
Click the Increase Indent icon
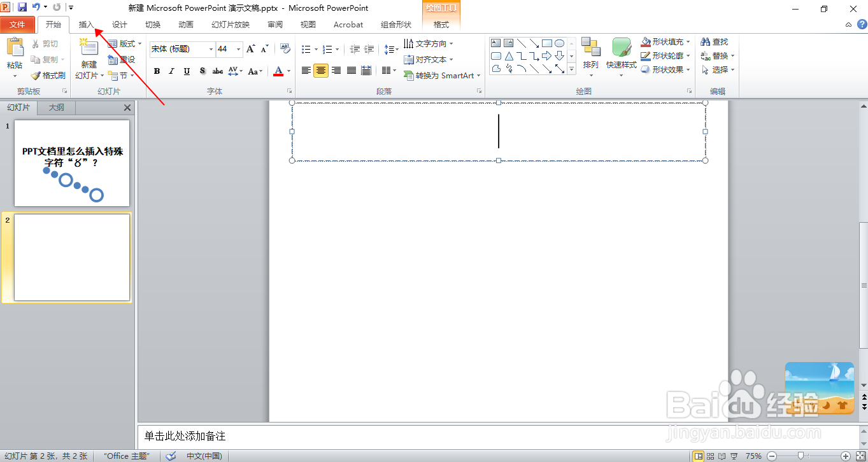(x=369, y=49)
